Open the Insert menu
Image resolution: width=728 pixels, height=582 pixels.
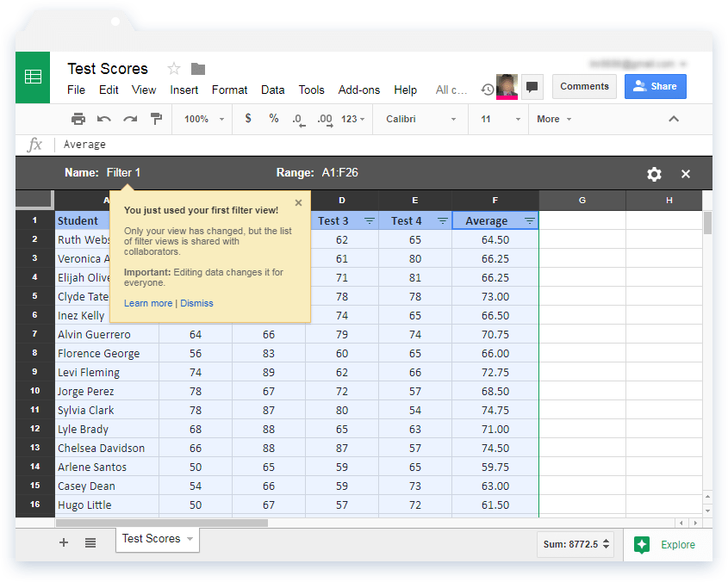point(184,90)
